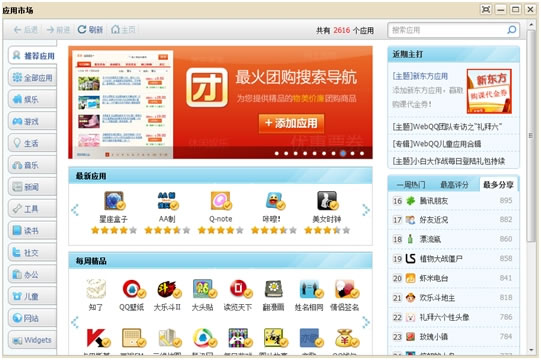The width and height of the screenshot is (541, 360).
Task: Open the 办公 category
Action: pyautogui.click(x=32, y=274)
